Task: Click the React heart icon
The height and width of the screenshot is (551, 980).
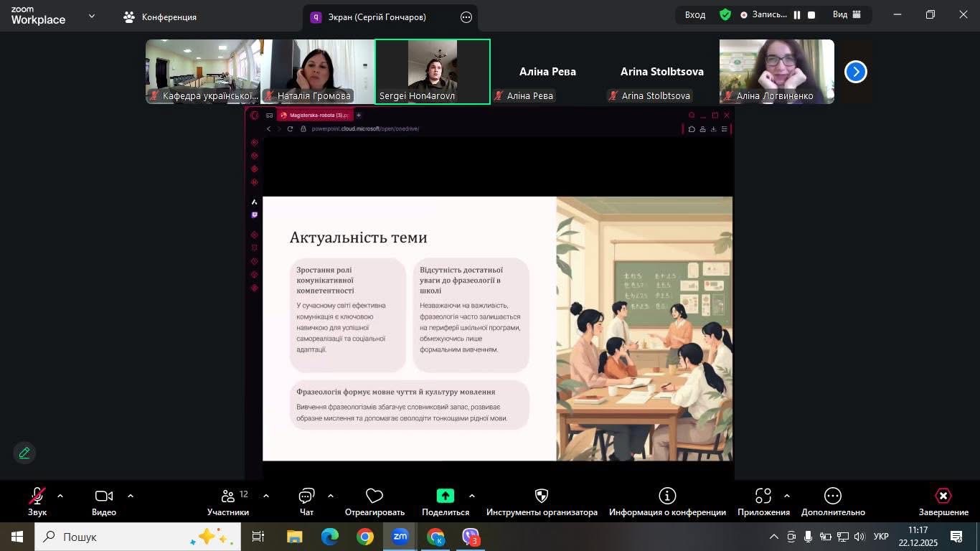Action: pyautogui.click(x=374, y=496)
